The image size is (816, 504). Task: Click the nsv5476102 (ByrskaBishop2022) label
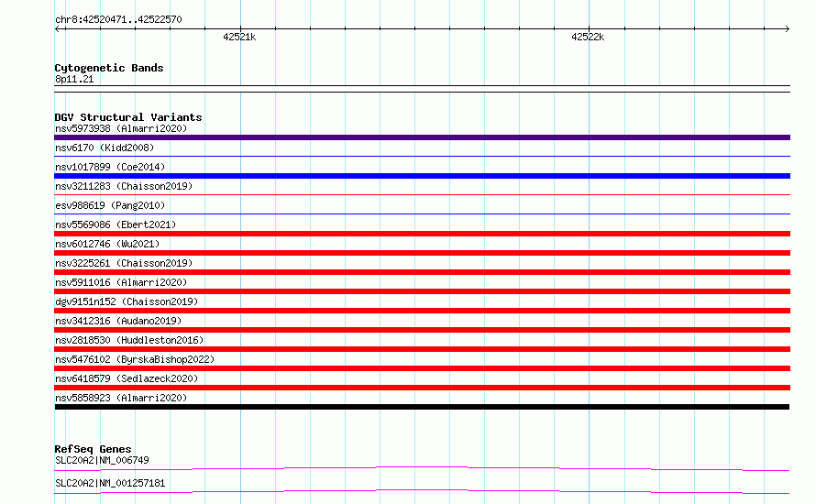pos(135,359)
